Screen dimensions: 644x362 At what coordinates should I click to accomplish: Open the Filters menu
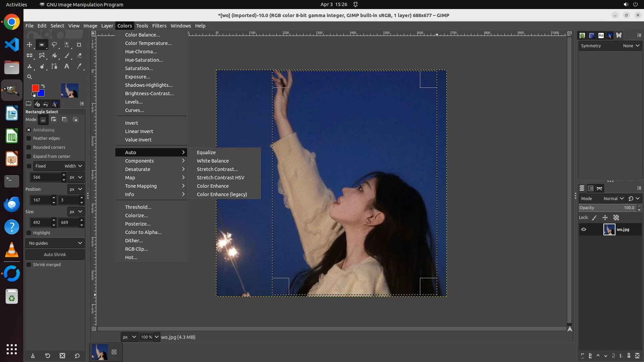click(159, 26)
